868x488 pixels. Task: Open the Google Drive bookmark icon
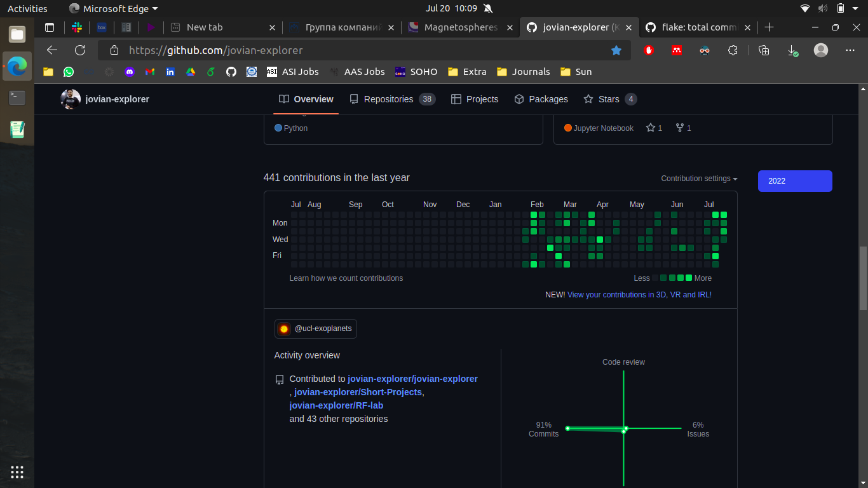[x=191, y=72]
